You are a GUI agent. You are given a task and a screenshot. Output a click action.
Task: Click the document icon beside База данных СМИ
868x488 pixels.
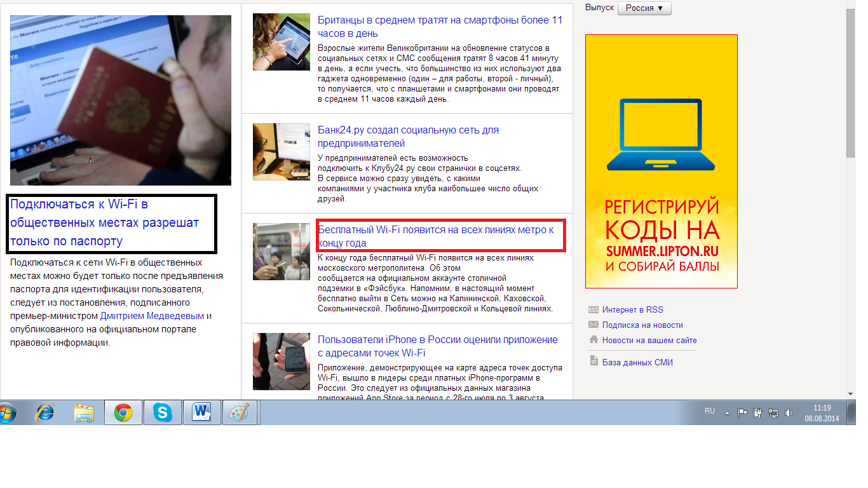coord(594,361)
